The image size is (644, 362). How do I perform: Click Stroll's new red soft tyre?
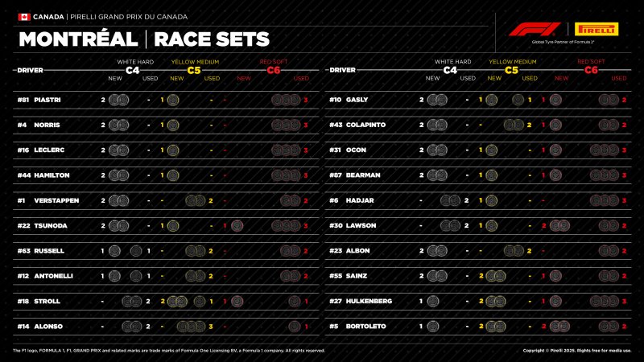pos(237,302)
